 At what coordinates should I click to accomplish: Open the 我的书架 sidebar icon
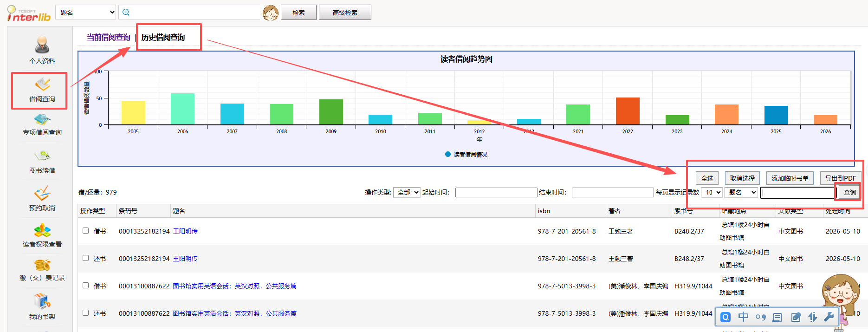click(42, 301)
